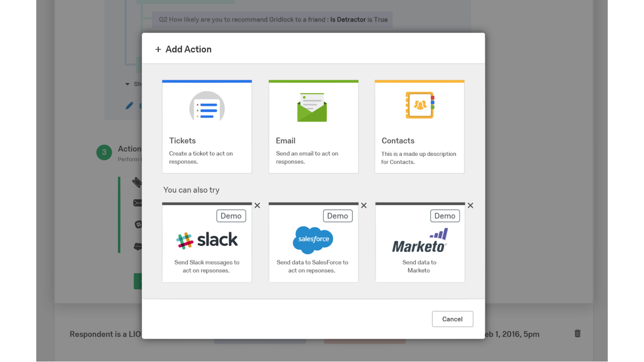Click the envelope icon in Actions list
The image size is (644, 362).
coord(138,203)
